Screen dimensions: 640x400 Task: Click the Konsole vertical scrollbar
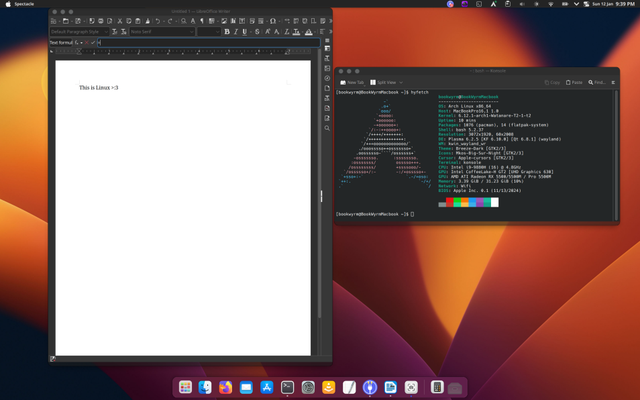(616, 155)
